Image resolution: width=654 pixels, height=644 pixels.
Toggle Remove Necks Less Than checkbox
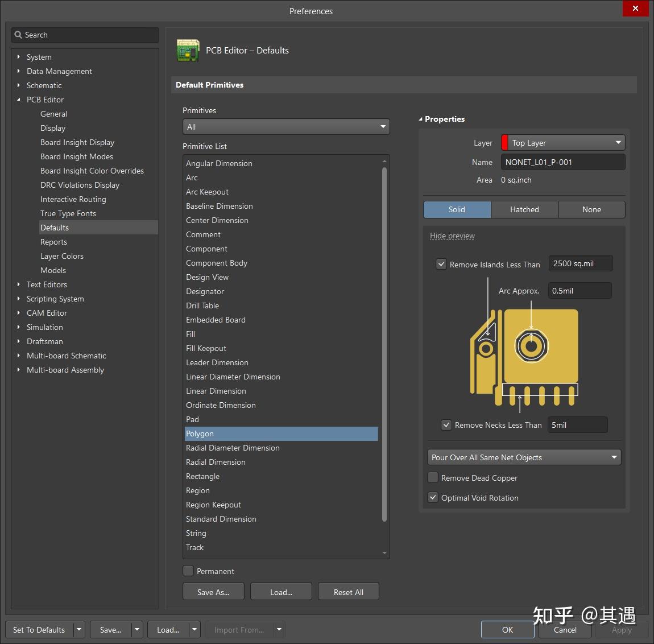click(x=446, y=425)
